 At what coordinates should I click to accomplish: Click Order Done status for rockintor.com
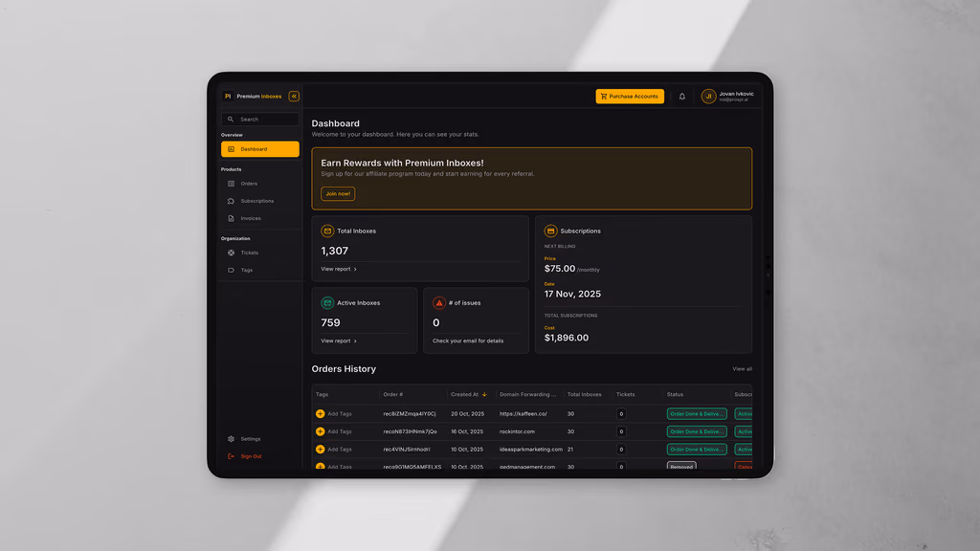click(x=697, y=431)
